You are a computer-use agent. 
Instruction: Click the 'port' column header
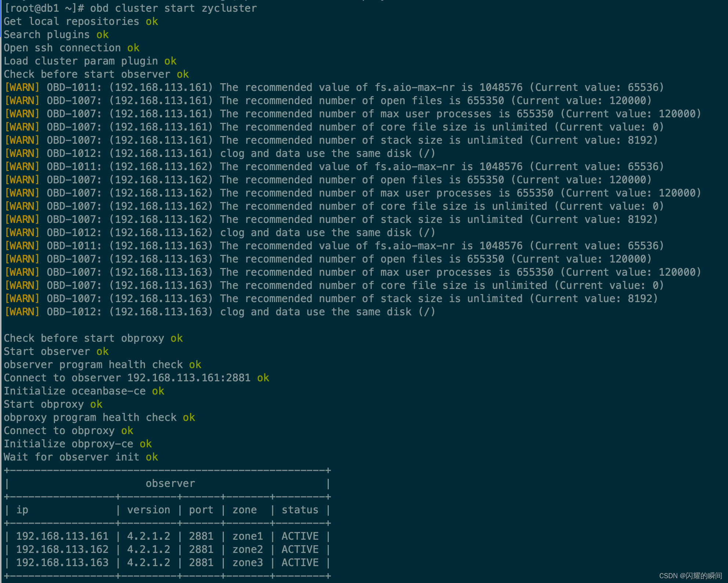point(201,510)
